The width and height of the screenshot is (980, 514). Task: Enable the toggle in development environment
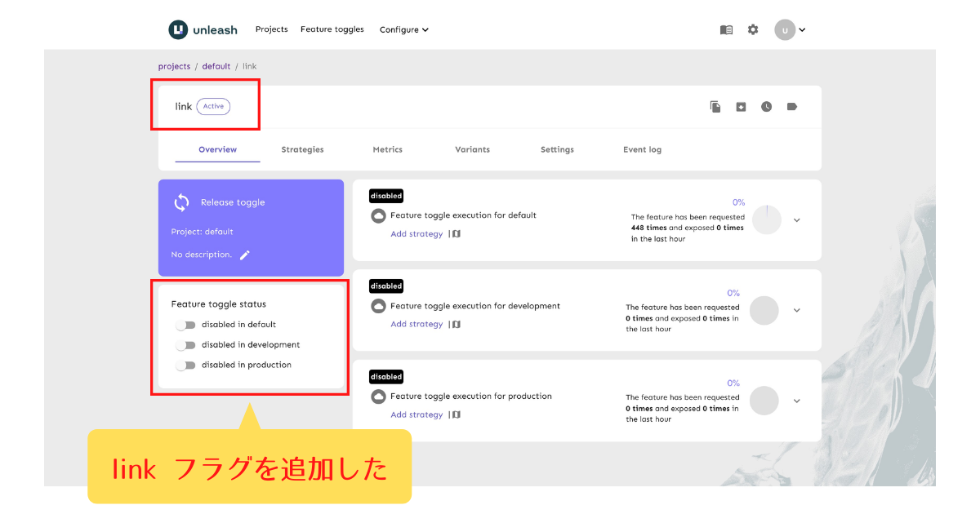[186, 345]
